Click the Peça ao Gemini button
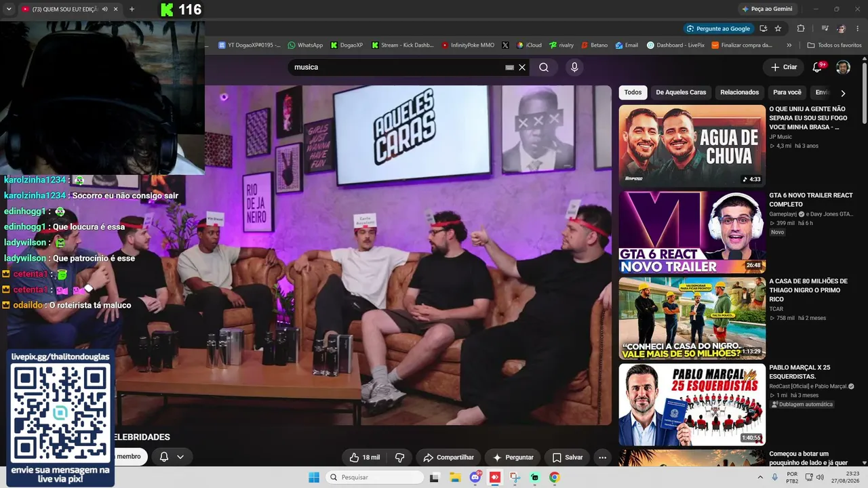Viewport: 868px width, 488px height. coord(767,9)
